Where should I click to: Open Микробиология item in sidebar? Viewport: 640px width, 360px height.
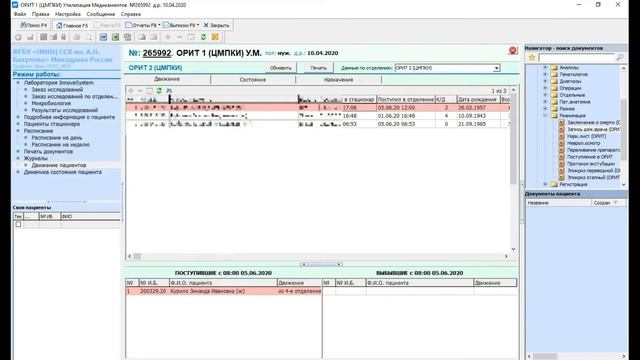point(51,103)
